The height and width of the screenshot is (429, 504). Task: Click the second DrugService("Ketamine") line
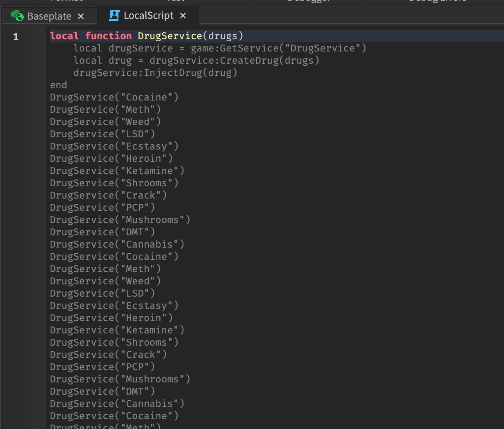(117, 330)
